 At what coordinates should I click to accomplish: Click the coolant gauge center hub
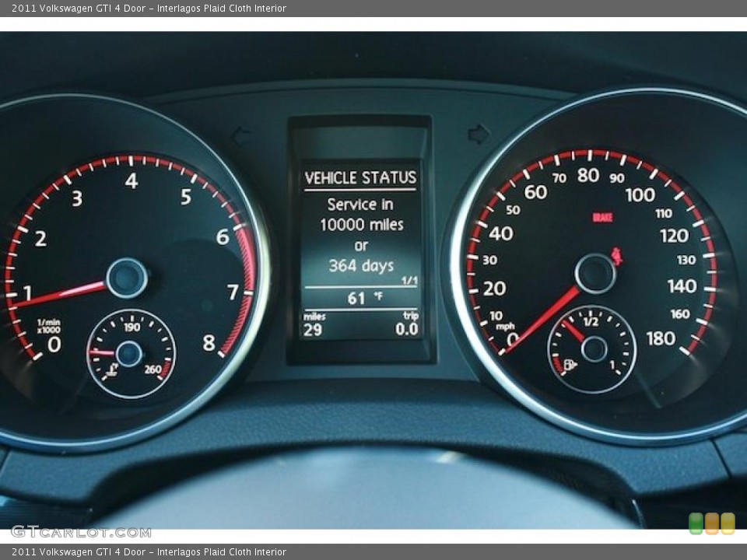point(129,355)
